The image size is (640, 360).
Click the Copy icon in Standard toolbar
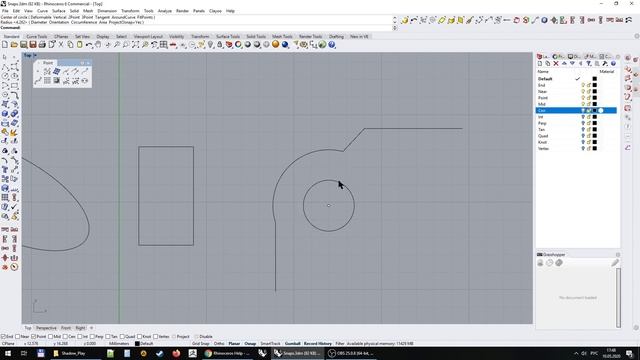(x=70, y=44)
